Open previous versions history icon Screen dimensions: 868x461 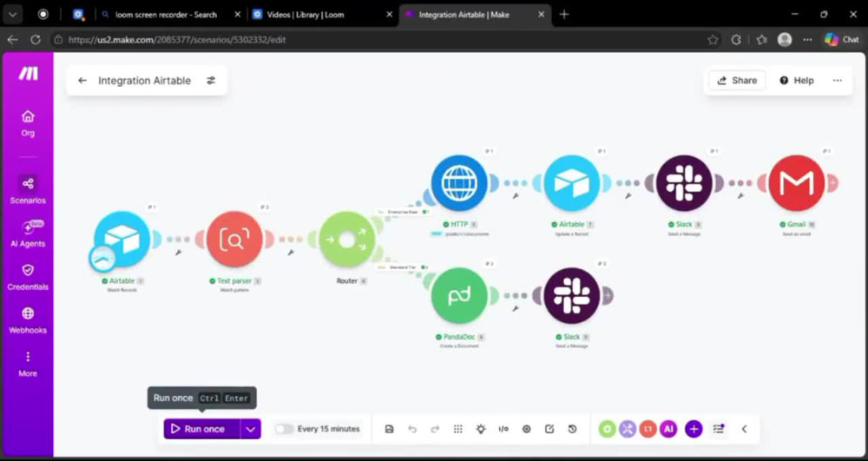(x=572, y=429)
